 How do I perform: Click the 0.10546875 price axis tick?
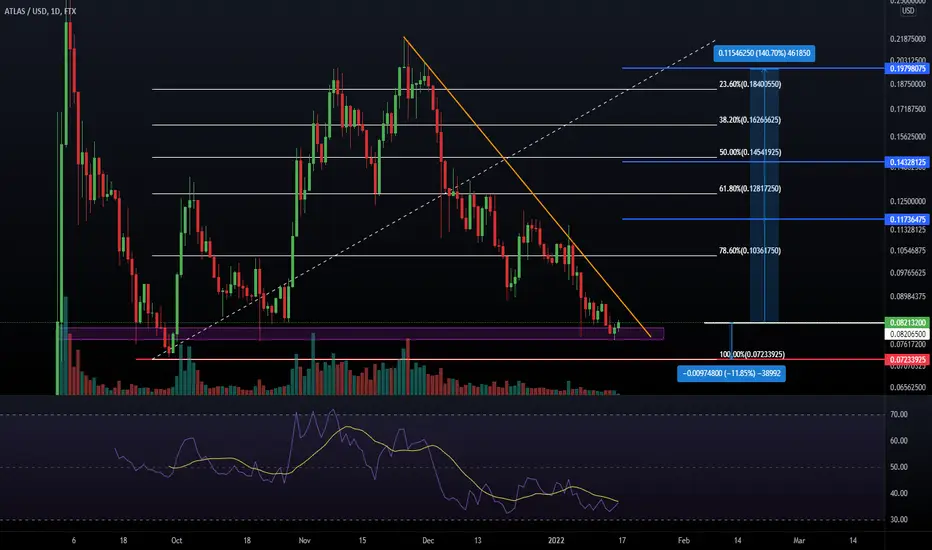[x=908, y=250]
